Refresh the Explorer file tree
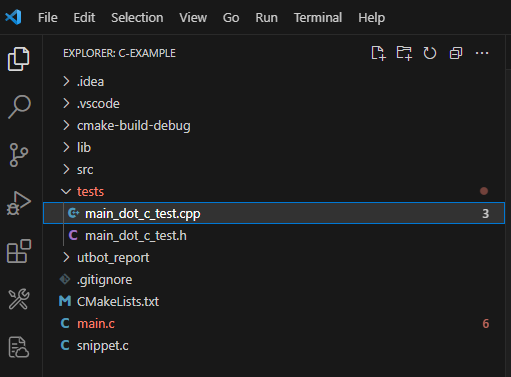 (430, 53)
